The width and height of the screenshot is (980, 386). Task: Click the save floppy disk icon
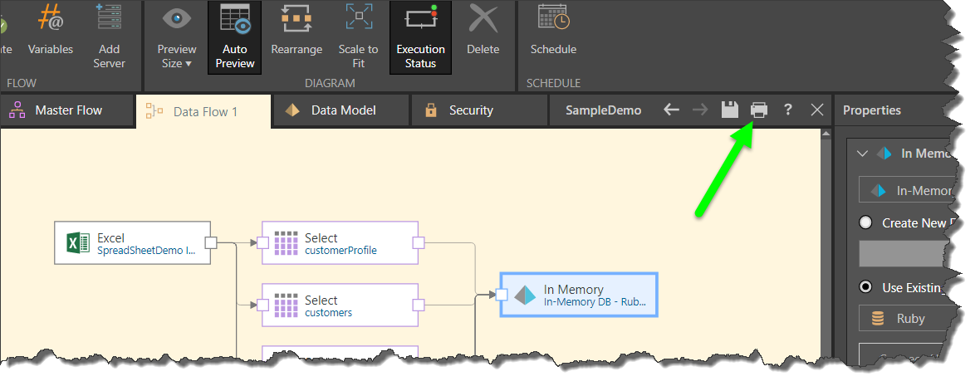coord(729,110)
